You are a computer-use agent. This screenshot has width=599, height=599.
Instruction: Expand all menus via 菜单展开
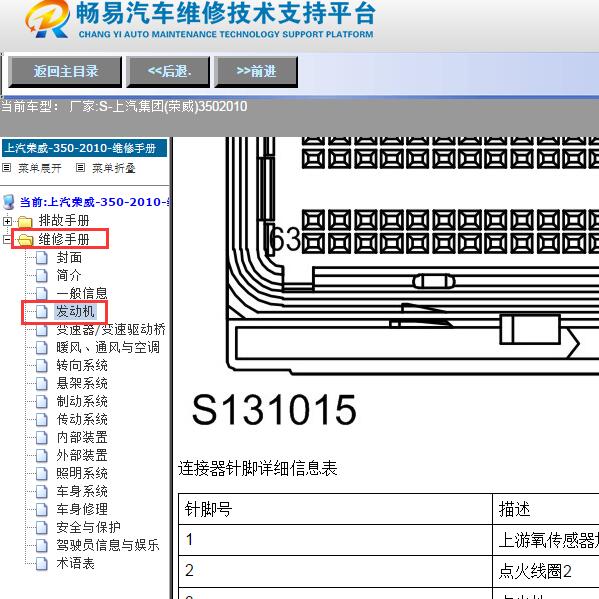tap(40, 168)
